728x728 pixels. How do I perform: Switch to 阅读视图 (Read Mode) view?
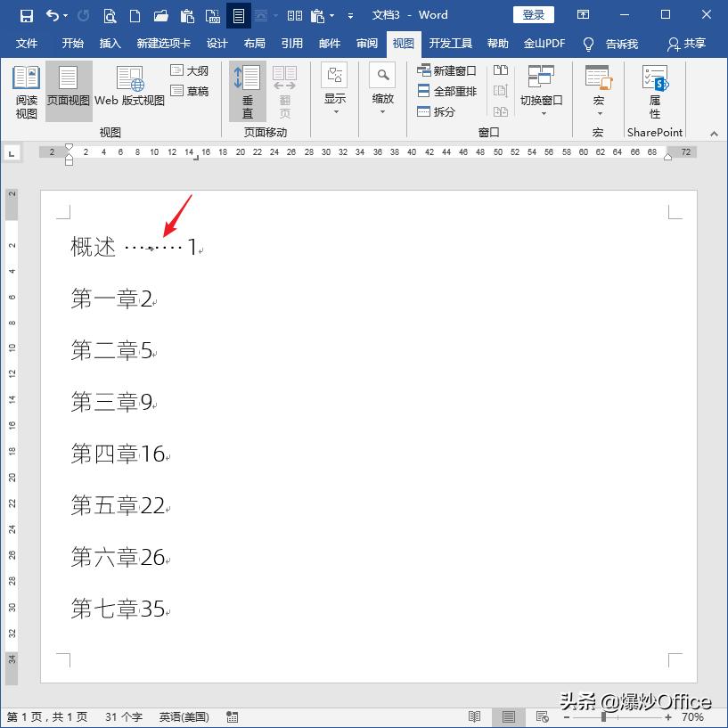coord(26,89)
